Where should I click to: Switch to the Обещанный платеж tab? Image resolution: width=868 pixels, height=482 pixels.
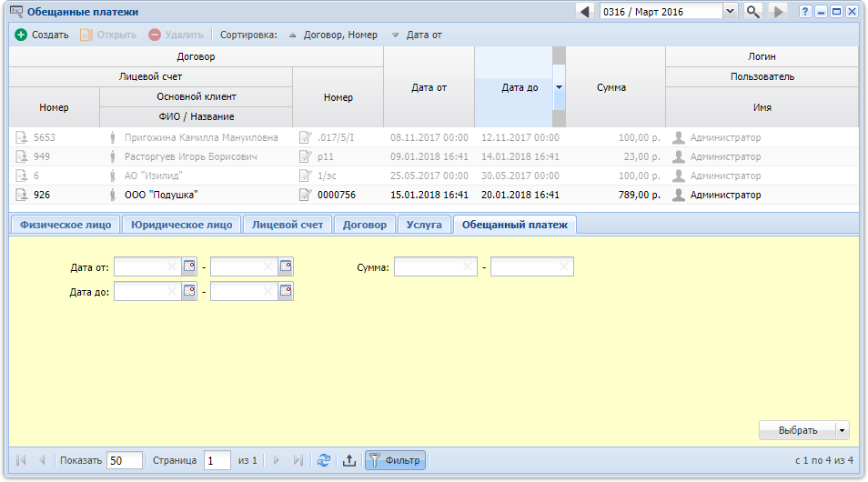(515, 225)
